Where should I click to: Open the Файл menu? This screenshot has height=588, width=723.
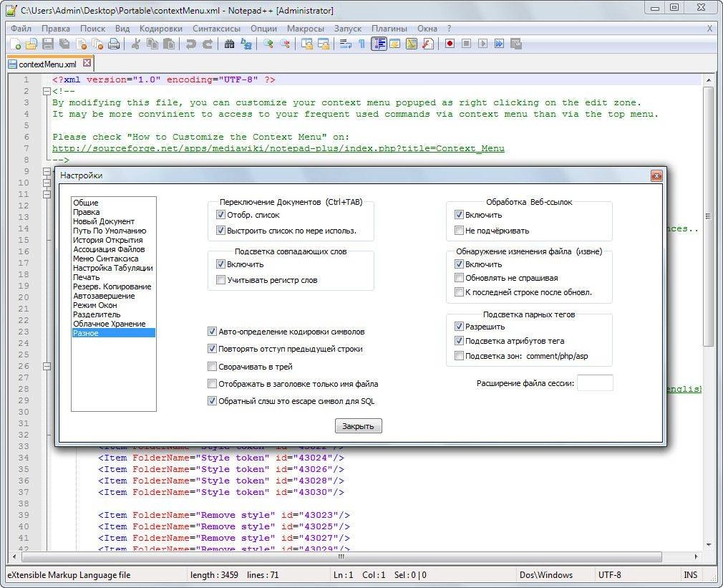21,29
